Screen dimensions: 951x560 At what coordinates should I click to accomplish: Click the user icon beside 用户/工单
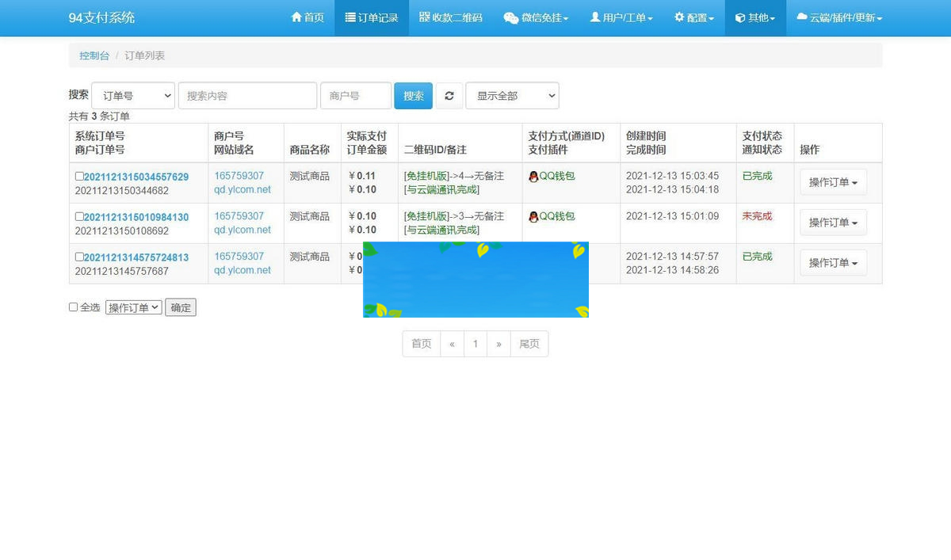[x=597, y=17]
